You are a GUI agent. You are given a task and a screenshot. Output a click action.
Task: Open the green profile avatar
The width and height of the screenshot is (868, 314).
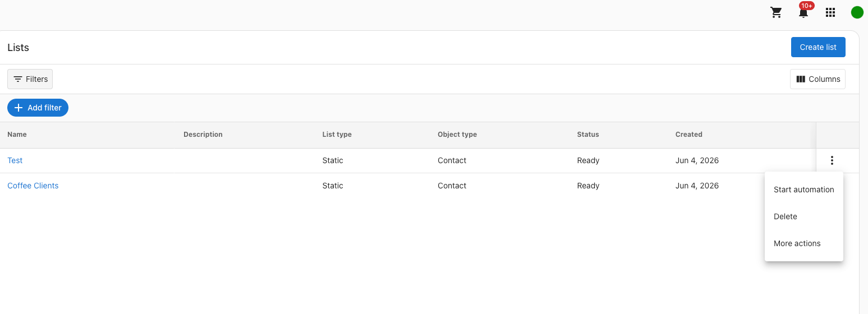click(x=857, y=12)
